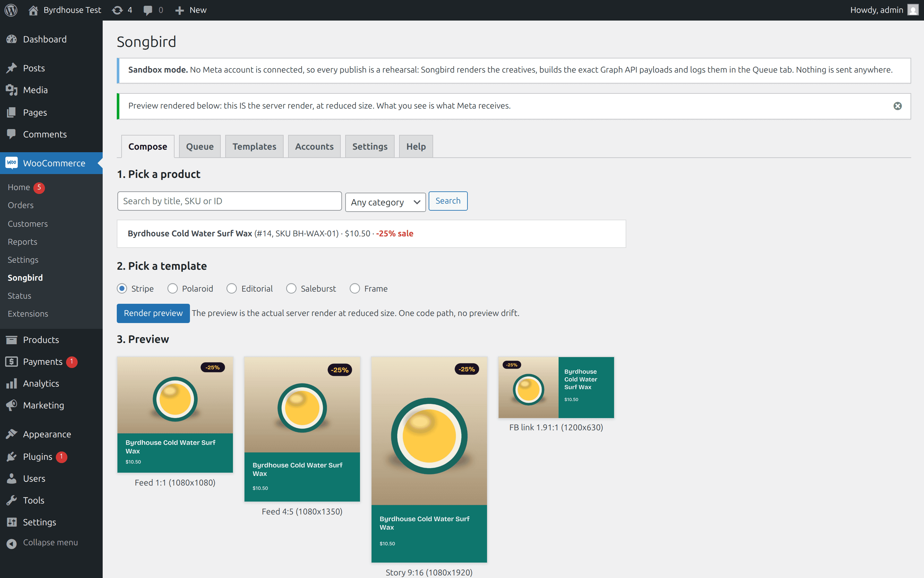924x578 pixels.
Task: Click the Search button
Action: 448,201
